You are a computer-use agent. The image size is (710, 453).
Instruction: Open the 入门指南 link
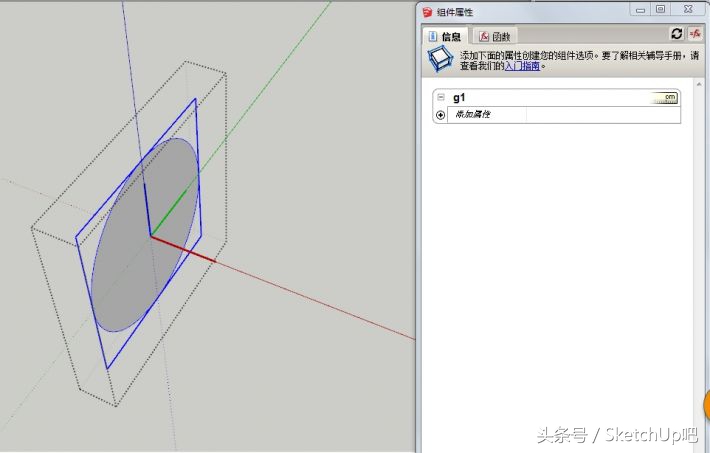coord(522,66)
